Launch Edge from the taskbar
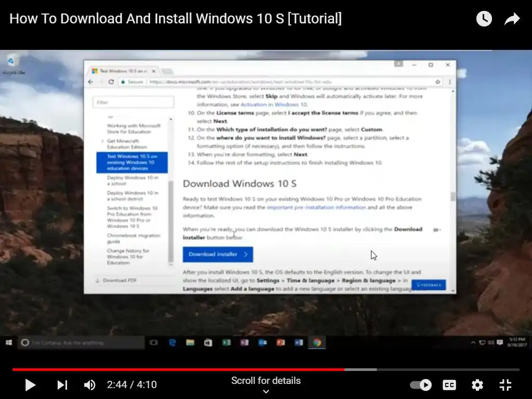Screen dimensions: 532x399 (x=172, y=343)
